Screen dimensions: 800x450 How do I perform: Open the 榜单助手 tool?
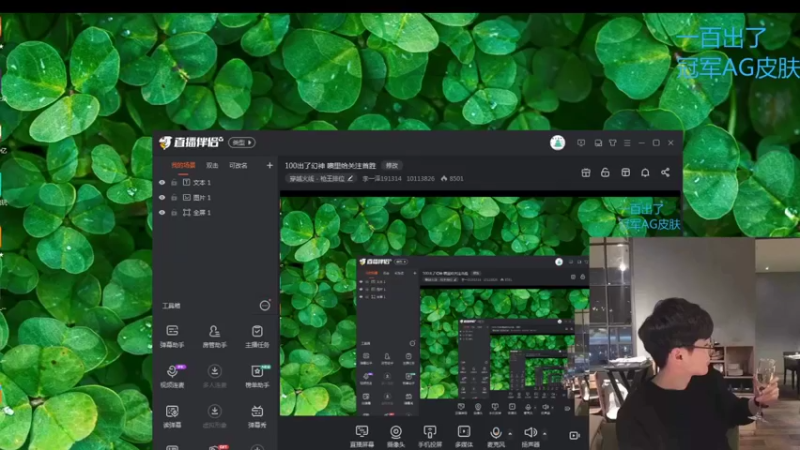click(x=257, y=376)
